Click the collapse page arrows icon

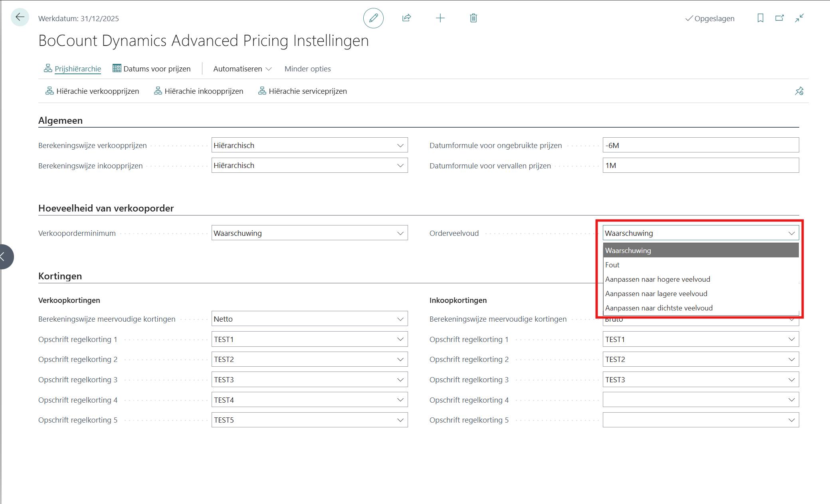(x=799, y=18)
